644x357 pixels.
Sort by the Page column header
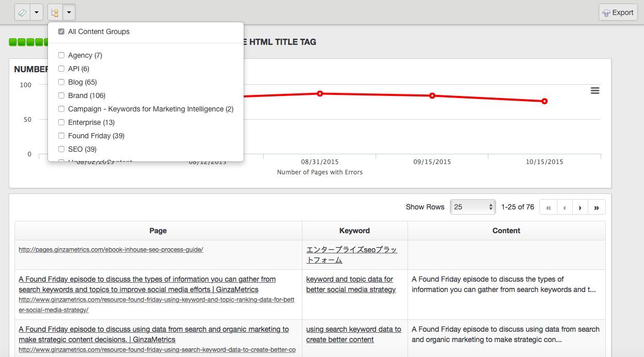158,231
